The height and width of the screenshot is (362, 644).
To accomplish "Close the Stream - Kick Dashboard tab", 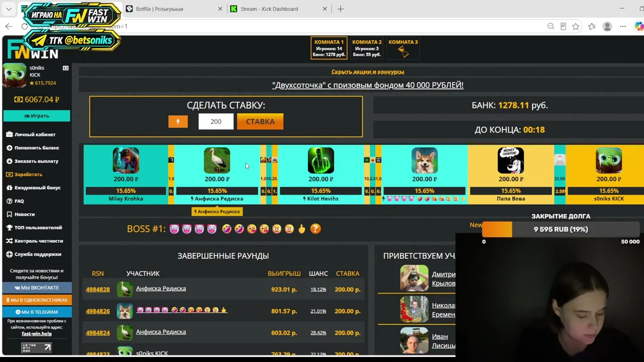I will point(325,9).
